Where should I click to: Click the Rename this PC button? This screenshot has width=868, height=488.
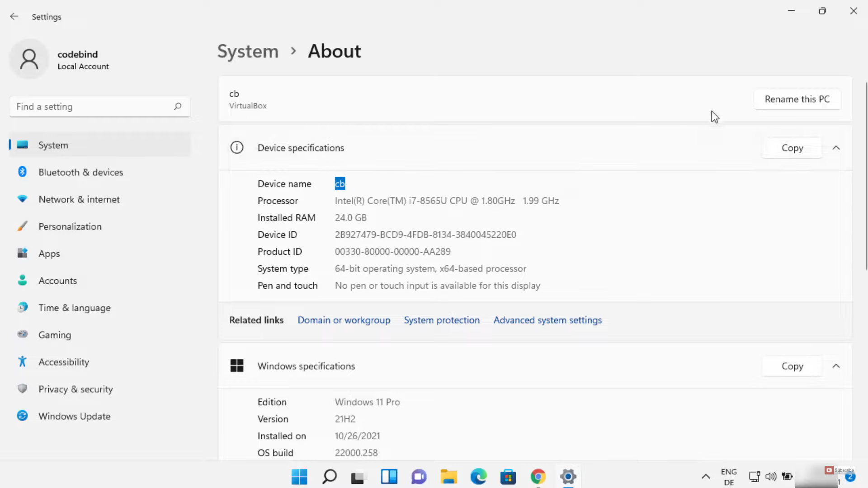pos(797,99)
